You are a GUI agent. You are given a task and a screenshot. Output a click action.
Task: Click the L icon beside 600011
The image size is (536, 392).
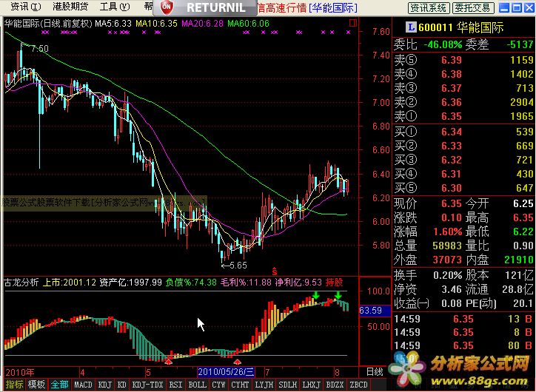411,27
